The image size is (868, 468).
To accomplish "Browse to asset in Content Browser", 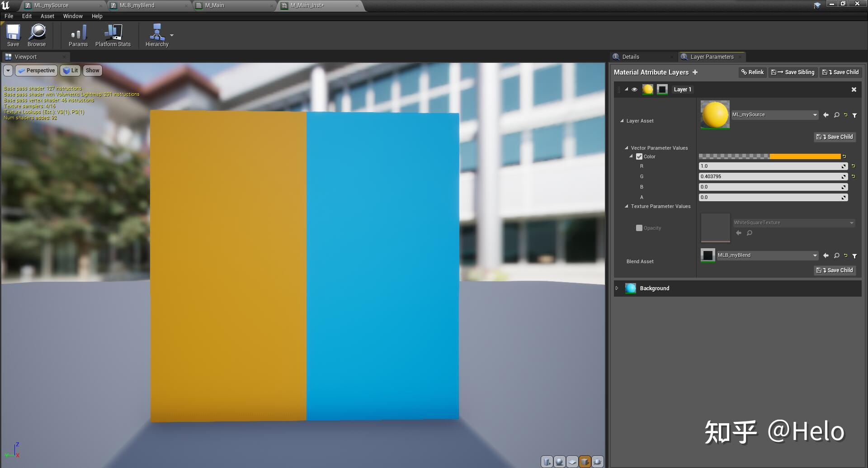I will (x=37, y=35).
